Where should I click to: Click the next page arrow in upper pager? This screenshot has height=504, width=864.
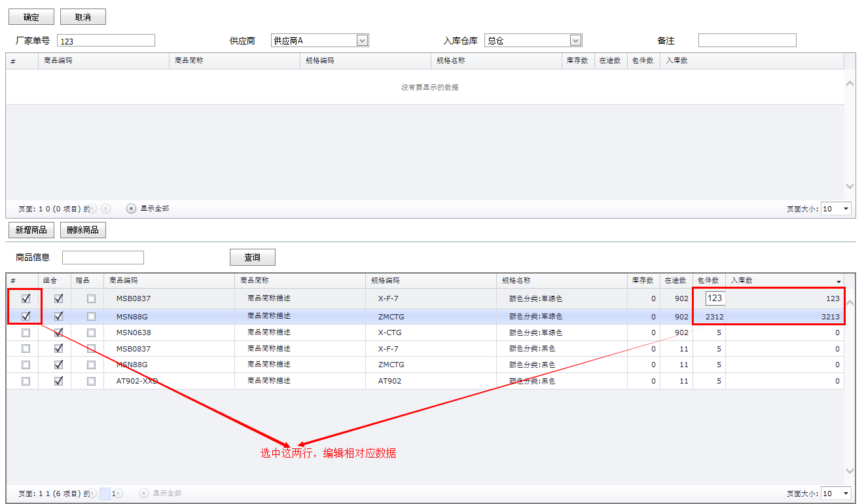click(106, 209)
